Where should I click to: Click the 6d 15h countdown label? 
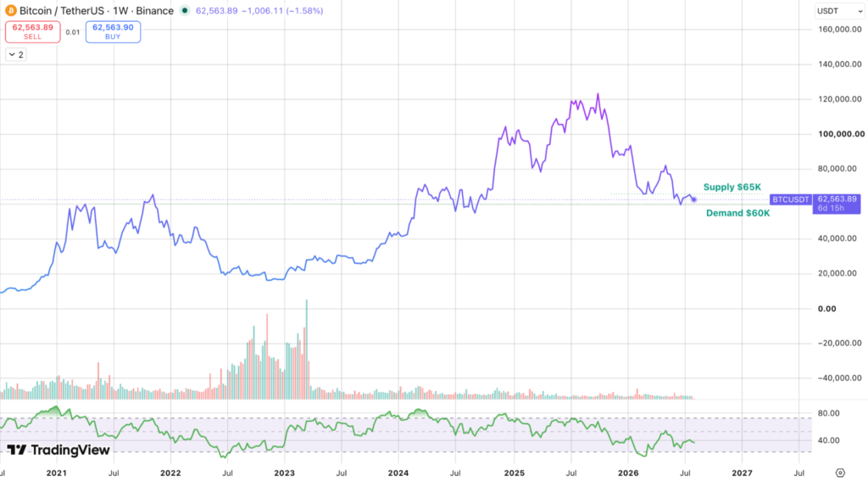coord(831,209)
